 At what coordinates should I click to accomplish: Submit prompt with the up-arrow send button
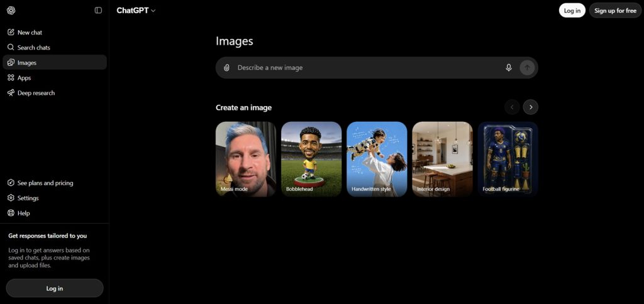point(527,68)
